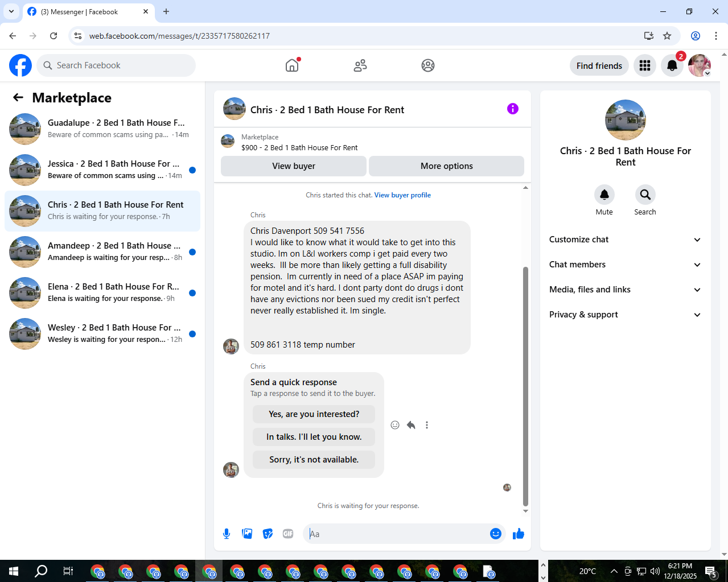Open the GIF picker
Image resolution: width=728 pixels, height=582 pixels.
tap(288, 534)
